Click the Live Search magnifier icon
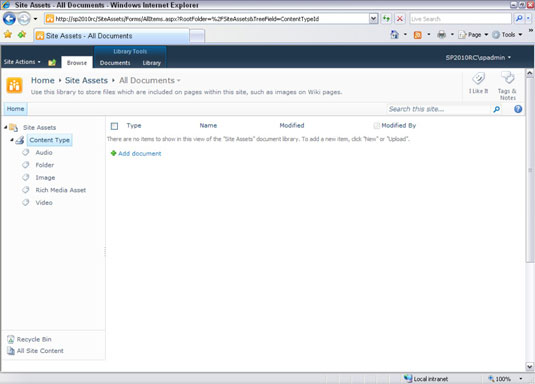 pyautogui.click(x=519, y=18)
